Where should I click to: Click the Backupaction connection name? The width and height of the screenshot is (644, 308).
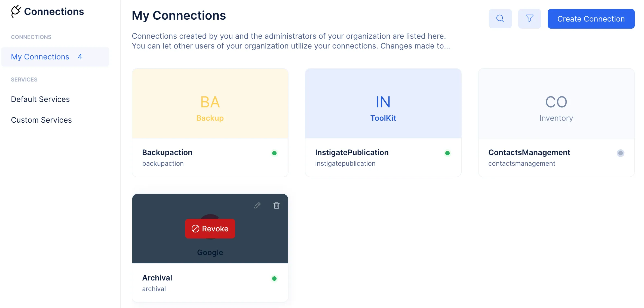click(167, 152)
